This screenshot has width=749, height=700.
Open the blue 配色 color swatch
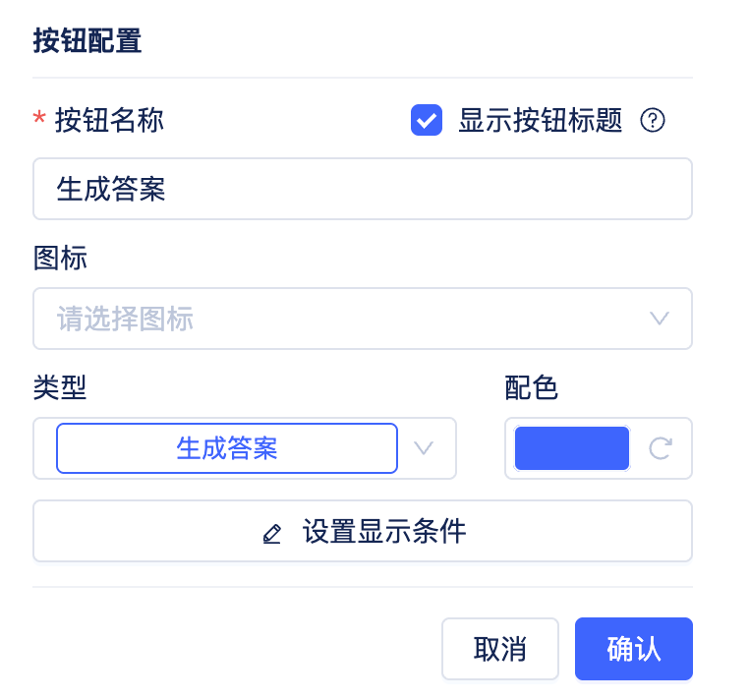(572, 448)
